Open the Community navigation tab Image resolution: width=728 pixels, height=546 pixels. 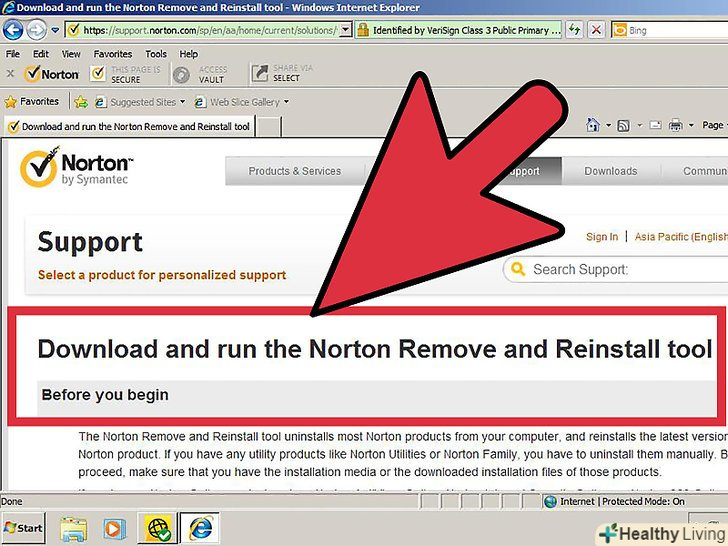(x=705, y=171)
